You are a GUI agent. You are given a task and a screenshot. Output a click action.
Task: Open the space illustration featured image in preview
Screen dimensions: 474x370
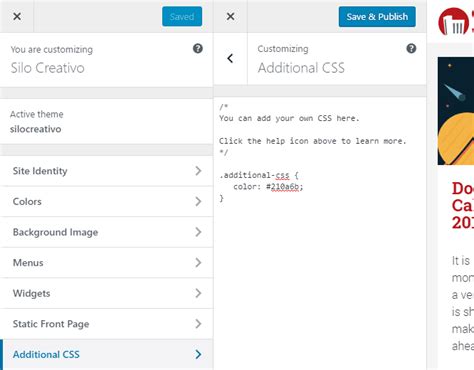coord(456,111)
